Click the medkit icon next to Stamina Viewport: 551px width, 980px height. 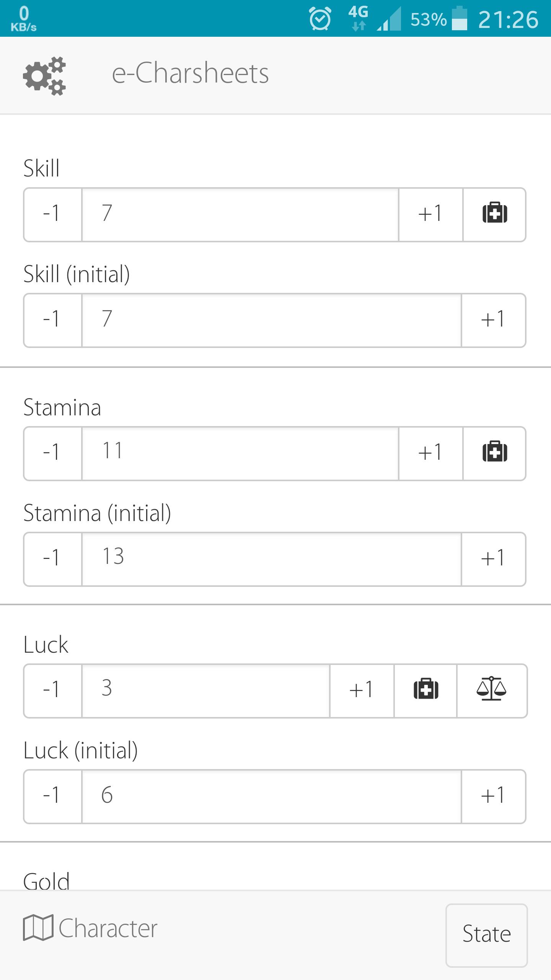[494, 452]
